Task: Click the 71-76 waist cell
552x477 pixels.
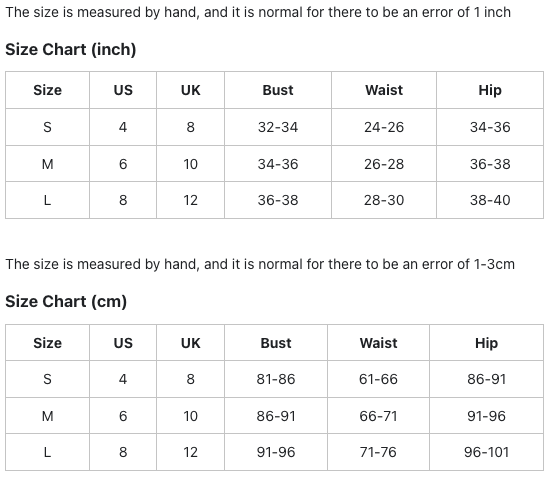Action: [x=378, y=452]
